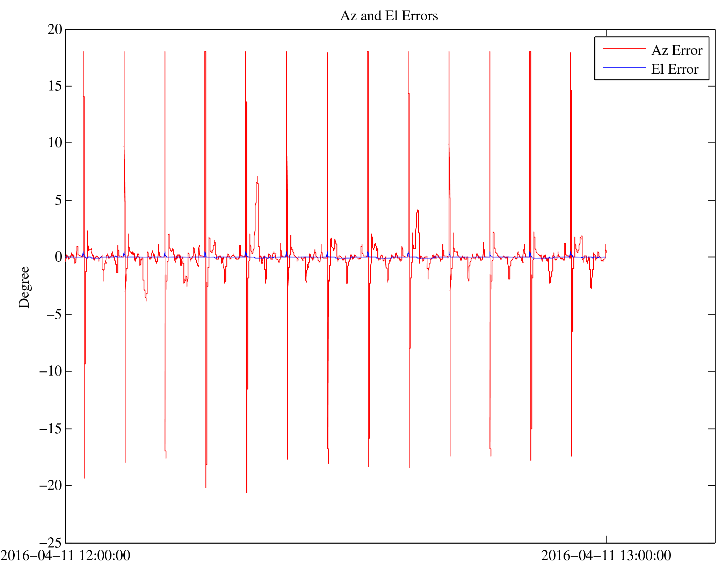Click the 13:00:00 tick mark on bottom axis

606,539
